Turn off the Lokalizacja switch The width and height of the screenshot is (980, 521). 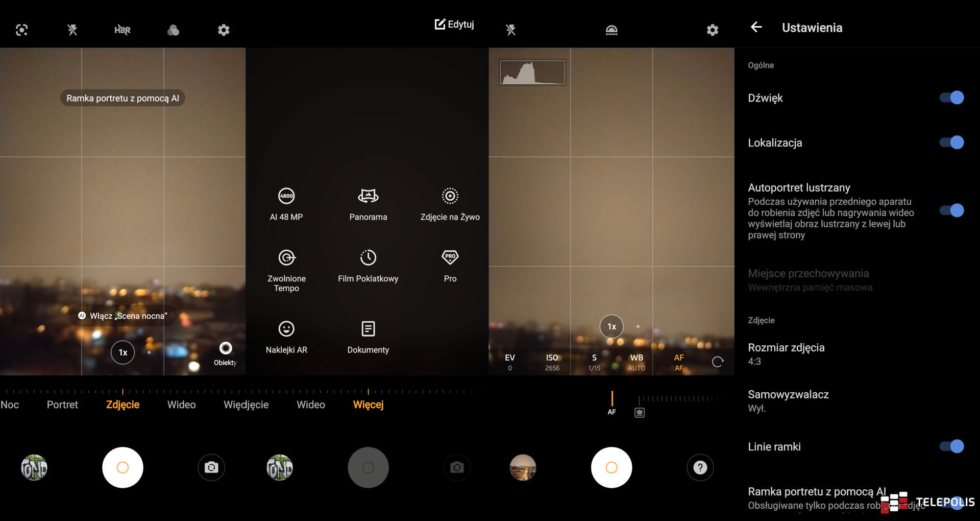point(951,143)
